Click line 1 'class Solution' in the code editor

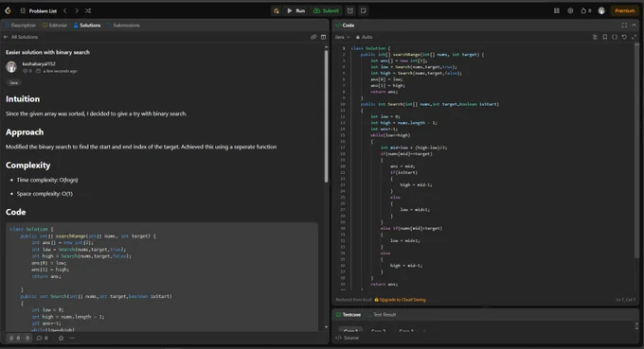pos(370,48)
